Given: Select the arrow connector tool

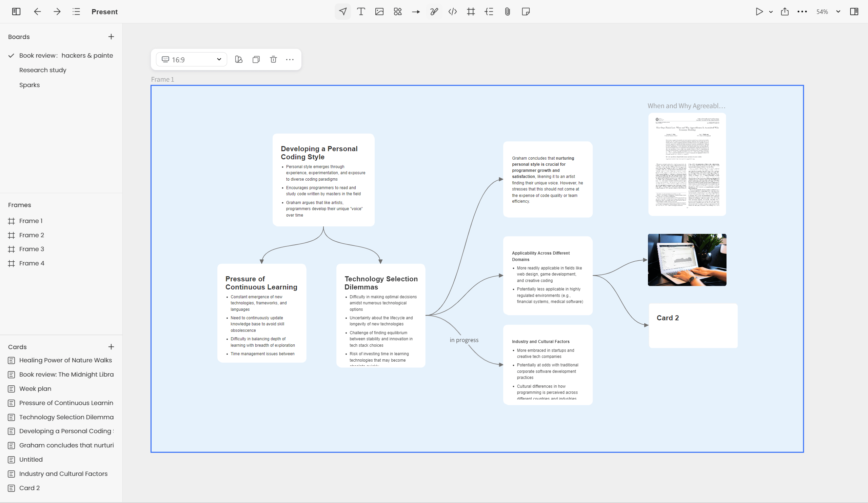Looking at the screenshot, I should [x=416, y=12].
